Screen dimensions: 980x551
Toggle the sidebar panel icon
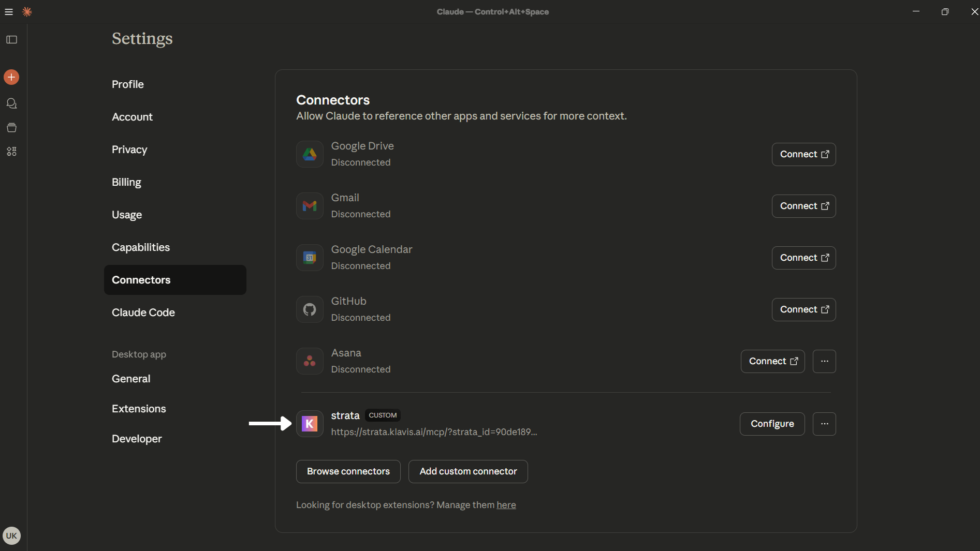coord(11,40)
